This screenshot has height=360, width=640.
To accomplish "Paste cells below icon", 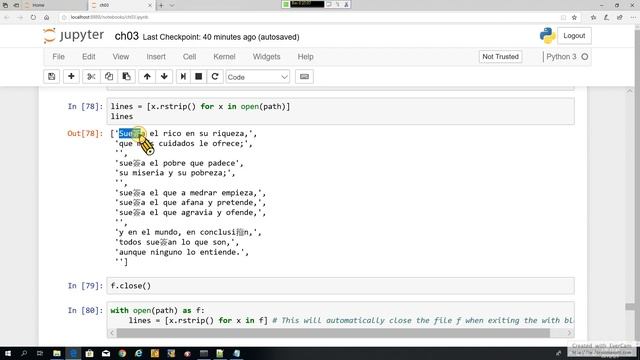I will coord(127,77).
